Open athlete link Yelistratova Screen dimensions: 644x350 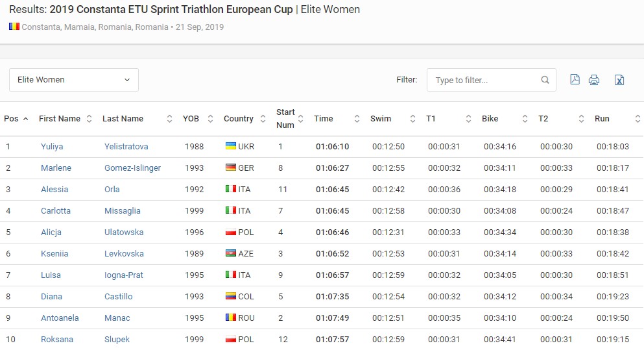[126, 146]
